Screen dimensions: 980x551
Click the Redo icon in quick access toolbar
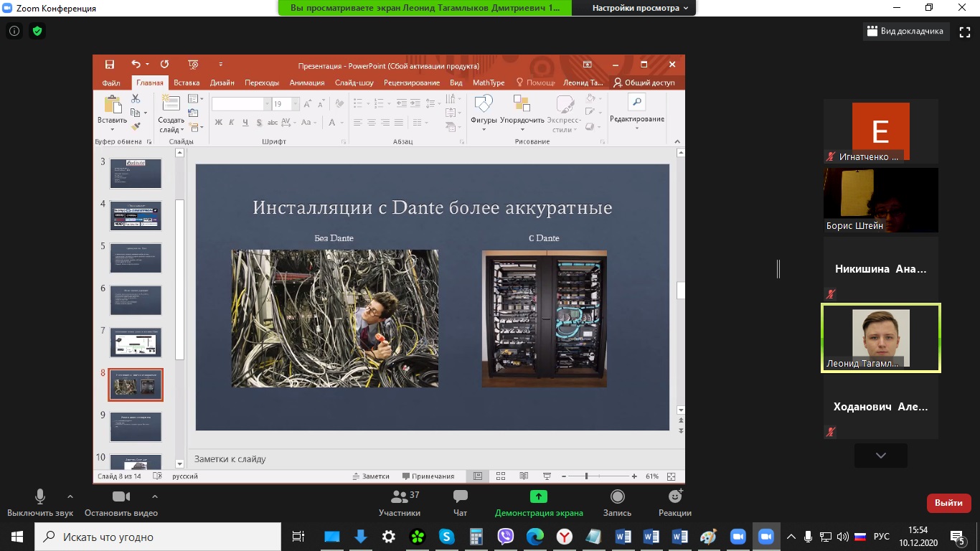(x=164, y=65)
